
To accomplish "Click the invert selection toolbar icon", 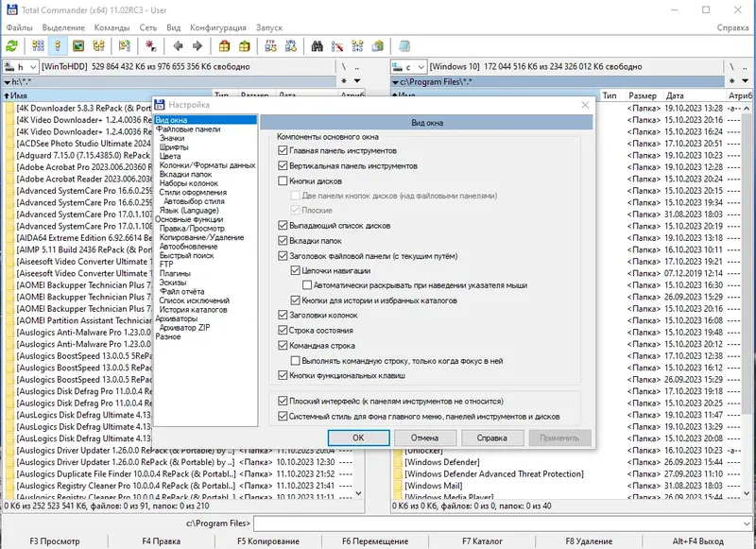I will [x=125, y=46].
